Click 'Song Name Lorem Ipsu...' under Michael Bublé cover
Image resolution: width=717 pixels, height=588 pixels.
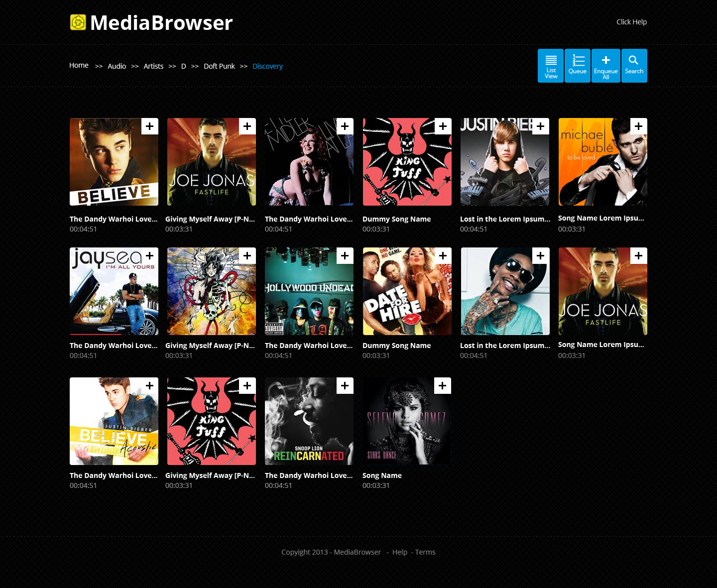pyautogui.click(x=601, y=218)
